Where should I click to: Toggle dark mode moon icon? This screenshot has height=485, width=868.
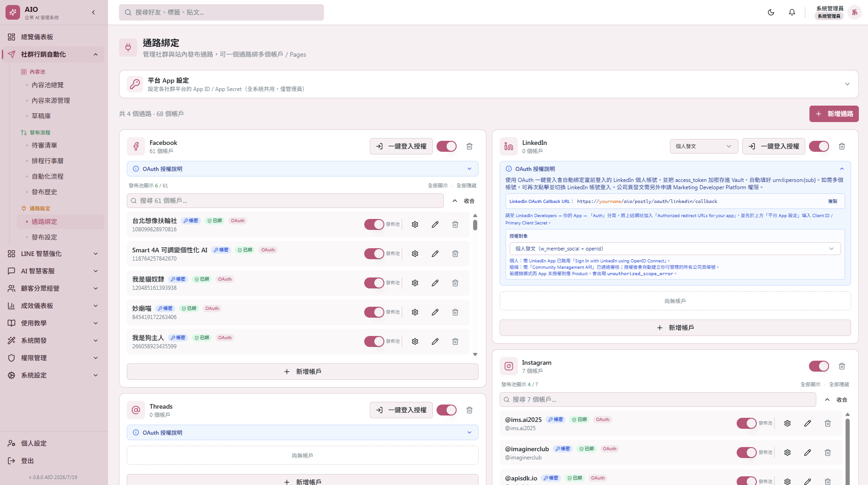point(771,12)
